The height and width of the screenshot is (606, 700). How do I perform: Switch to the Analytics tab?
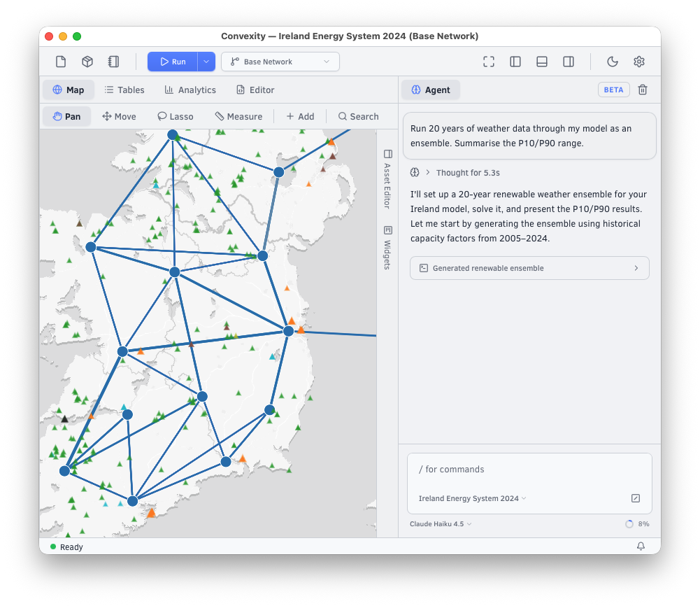click(x=190, y=90)
